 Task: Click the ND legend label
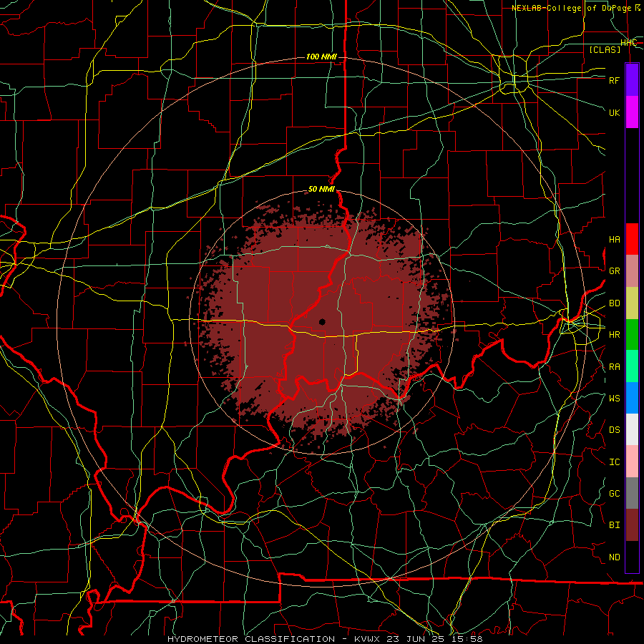click(x=614, y=557)
